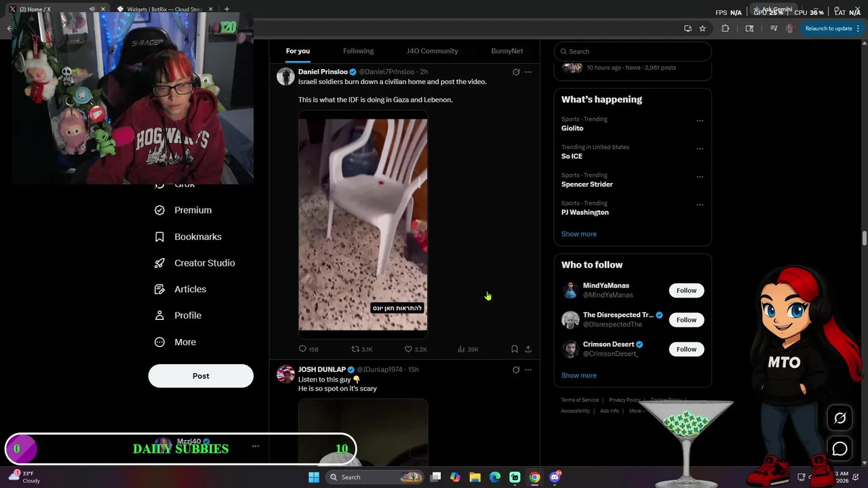Open the So ICE trending topic
The width and height of the screenshot is (868, 488).
(x=572, y=156)
